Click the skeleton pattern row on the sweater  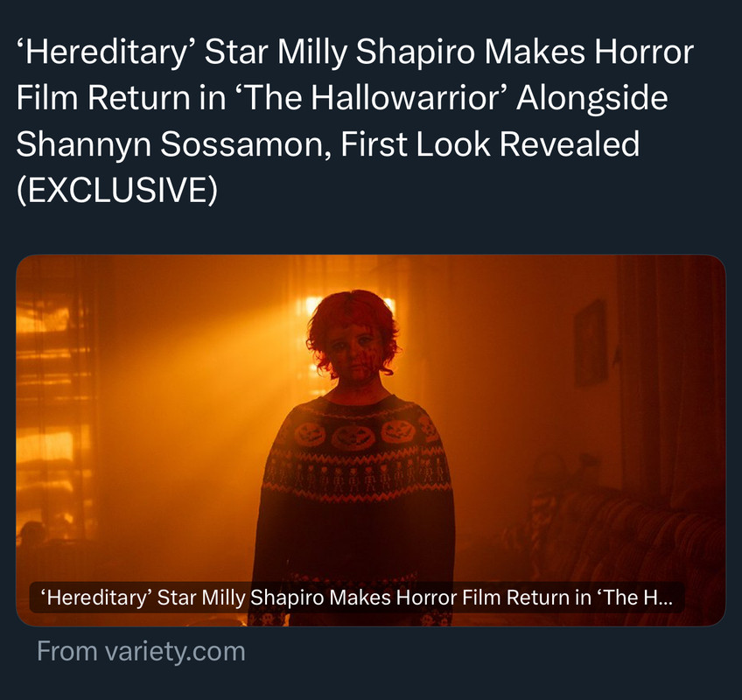[x=356, y=477]
